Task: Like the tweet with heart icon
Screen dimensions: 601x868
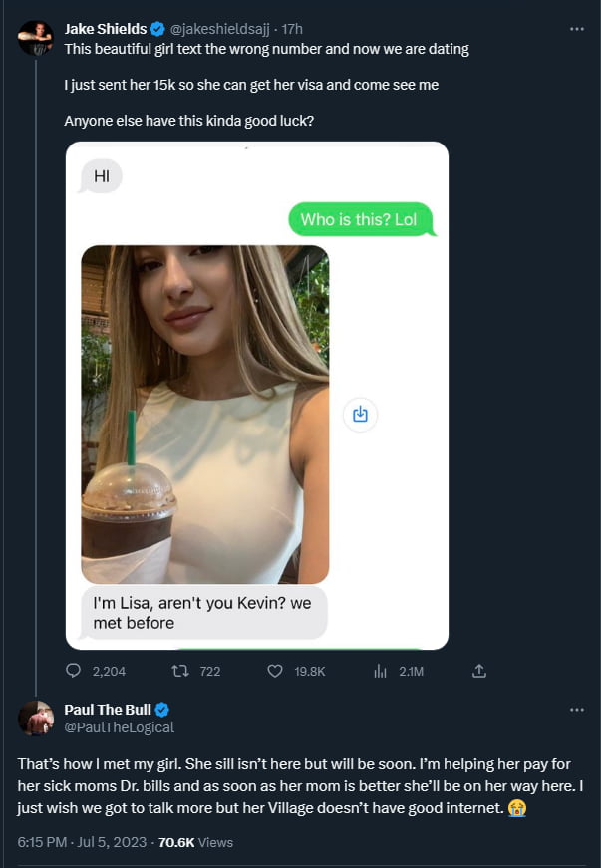Action: click(276, 671)
